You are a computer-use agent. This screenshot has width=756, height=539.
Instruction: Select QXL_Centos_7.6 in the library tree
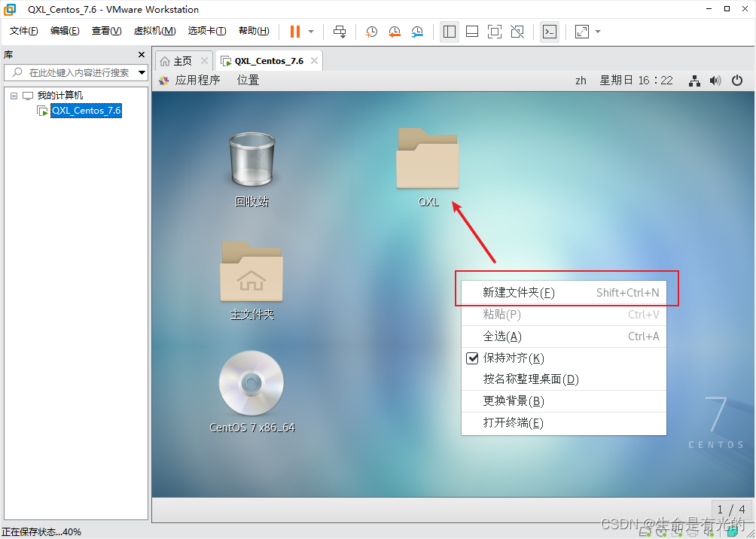click(87, 111)
